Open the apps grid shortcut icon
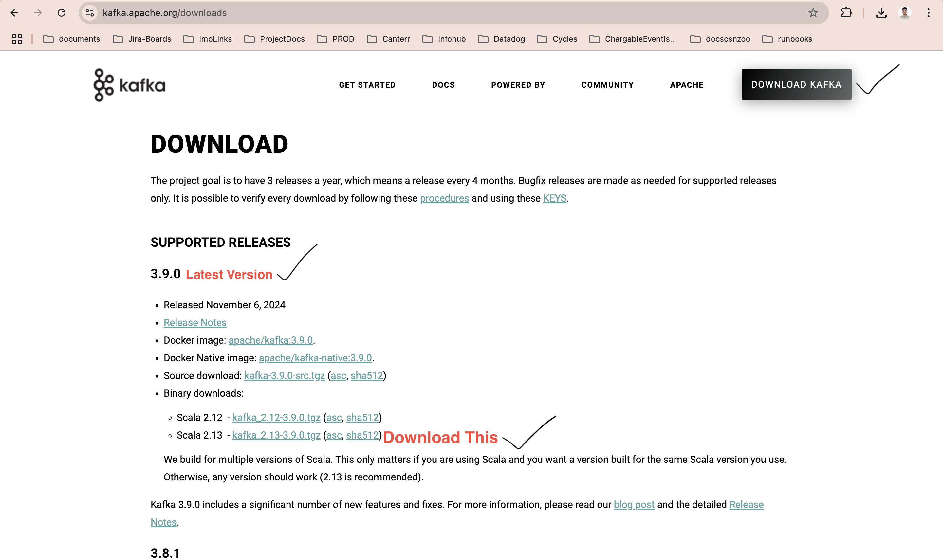 point(17,39)
